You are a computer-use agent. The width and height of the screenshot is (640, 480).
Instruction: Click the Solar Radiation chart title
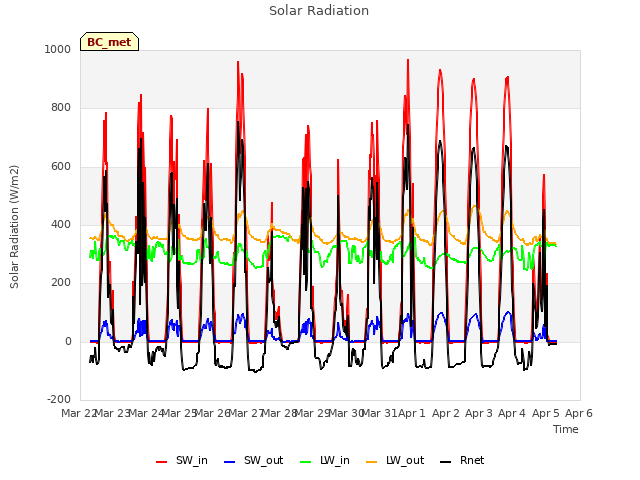(319, 11)
